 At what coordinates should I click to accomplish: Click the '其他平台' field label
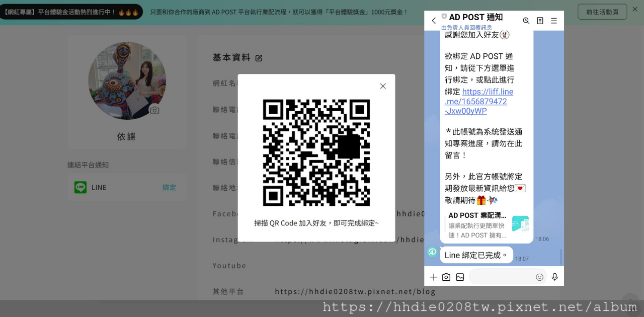(228, 291)
